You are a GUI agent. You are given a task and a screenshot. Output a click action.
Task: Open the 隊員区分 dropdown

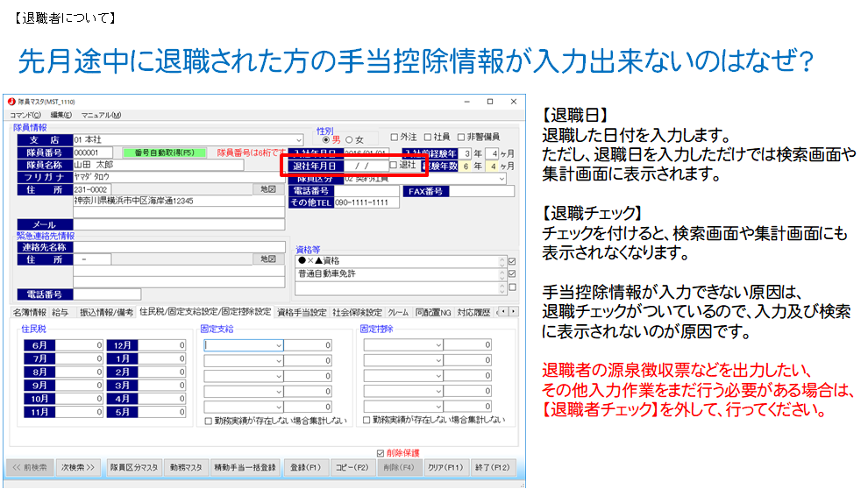[502, 178]
